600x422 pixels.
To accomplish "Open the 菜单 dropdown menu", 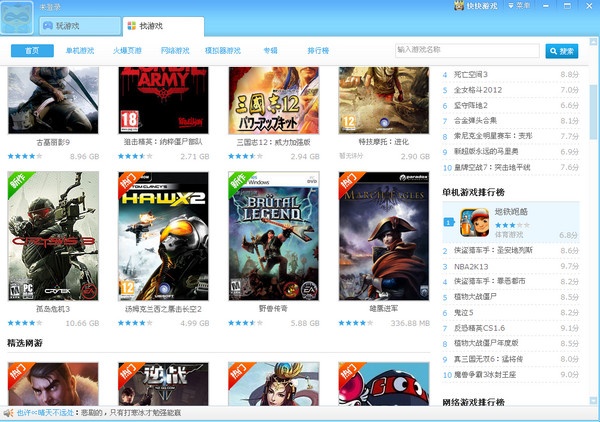I will tap(519, 6).
